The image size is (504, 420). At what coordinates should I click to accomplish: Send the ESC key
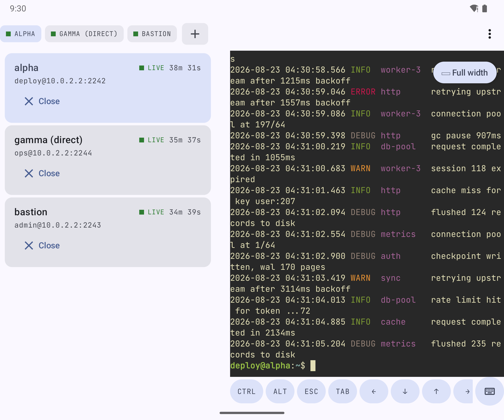[311, 391]
